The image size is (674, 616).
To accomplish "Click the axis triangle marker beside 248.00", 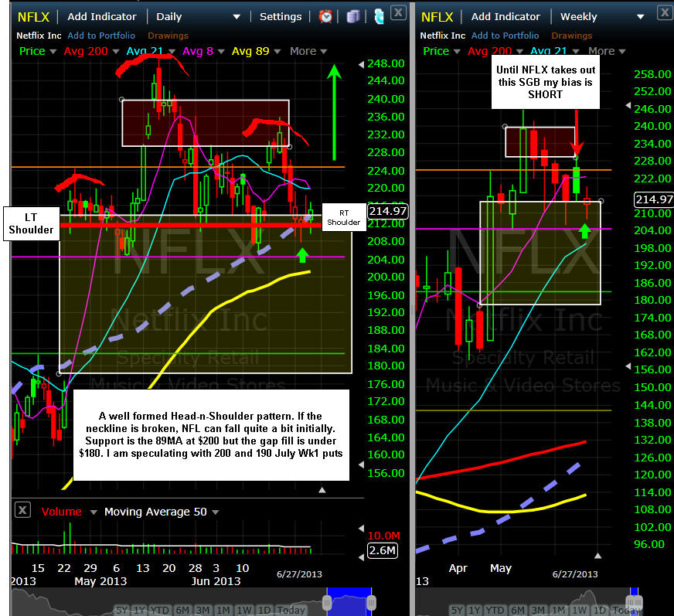I will pos(361,64).
